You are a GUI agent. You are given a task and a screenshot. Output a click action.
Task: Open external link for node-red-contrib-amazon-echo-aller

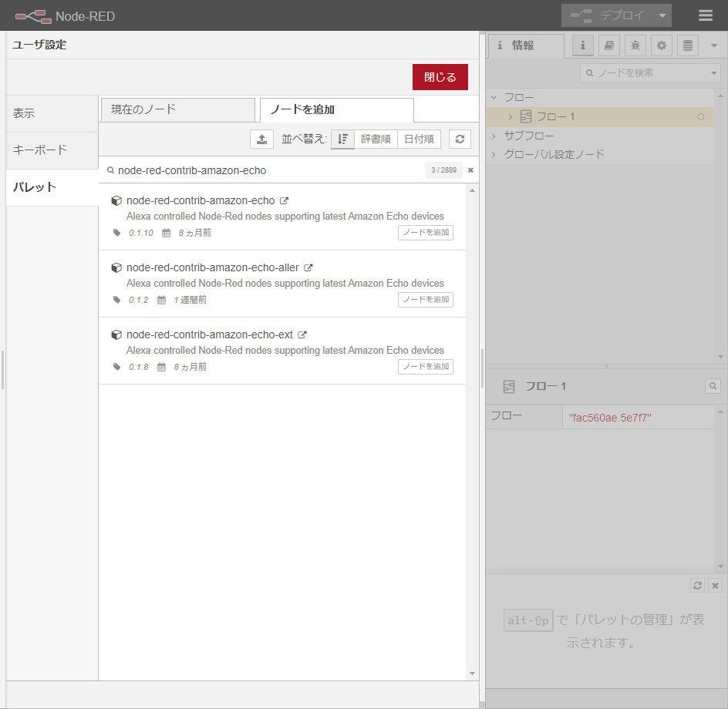(x=308, y=267)
